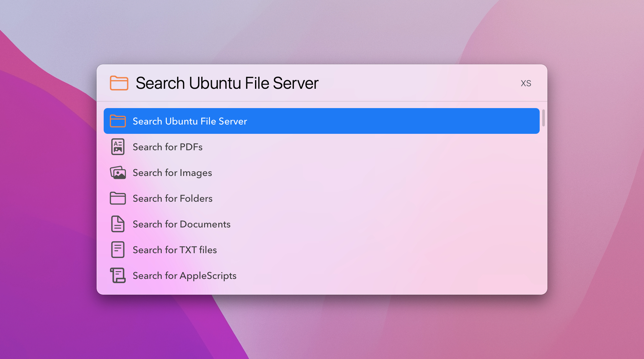644x359 pixels.
Task: Click the highlighted row's orange folder icon
Action: 118,121
